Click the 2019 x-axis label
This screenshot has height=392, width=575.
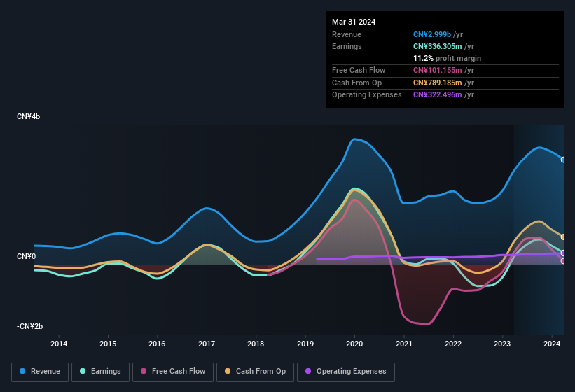305,344
